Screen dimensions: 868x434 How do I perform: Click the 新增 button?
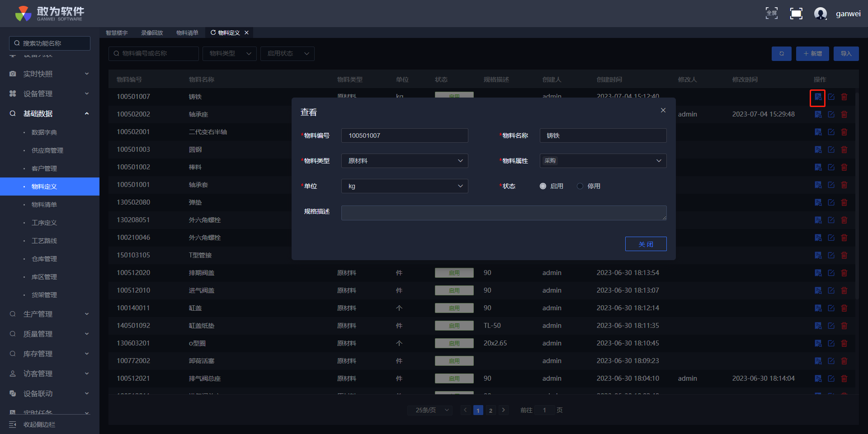(x=812, y=54)
